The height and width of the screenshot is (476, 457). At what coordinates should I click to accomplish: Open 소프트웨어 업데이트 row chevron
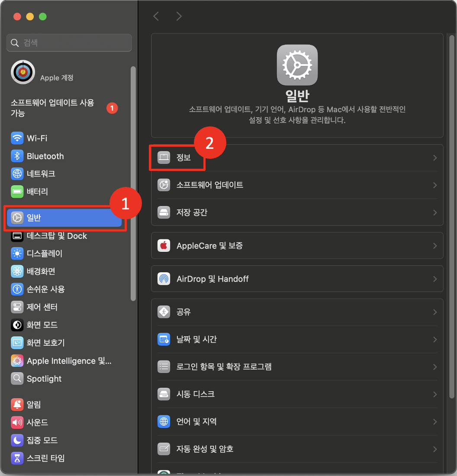[435, 185]
